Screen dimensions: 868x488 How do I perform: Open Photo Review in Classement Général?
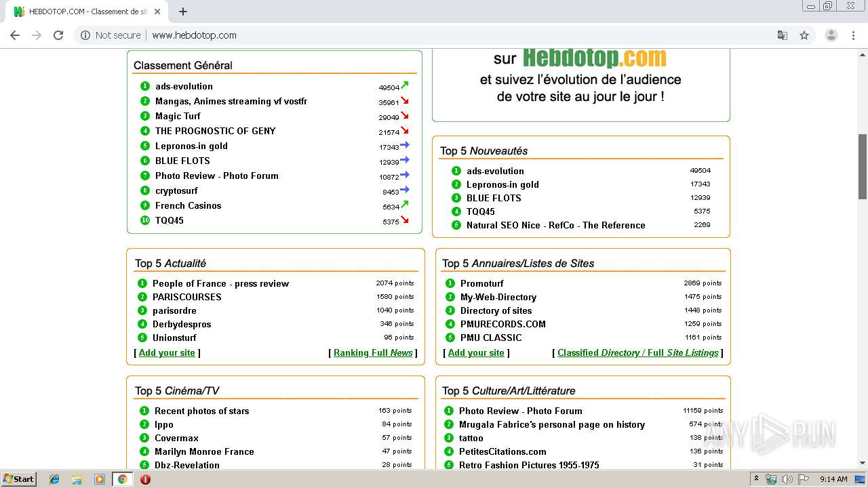click(216, 176)
